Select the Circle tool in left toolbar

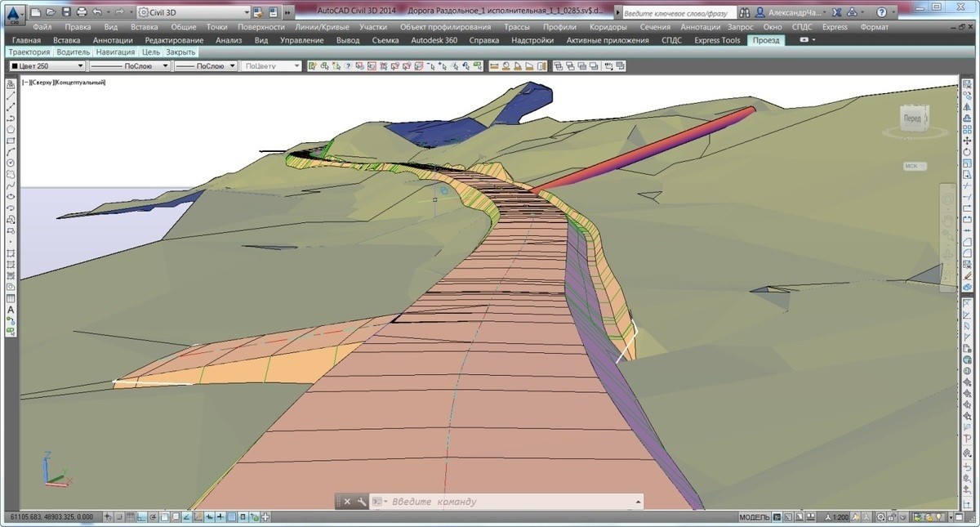pos(11,163)
